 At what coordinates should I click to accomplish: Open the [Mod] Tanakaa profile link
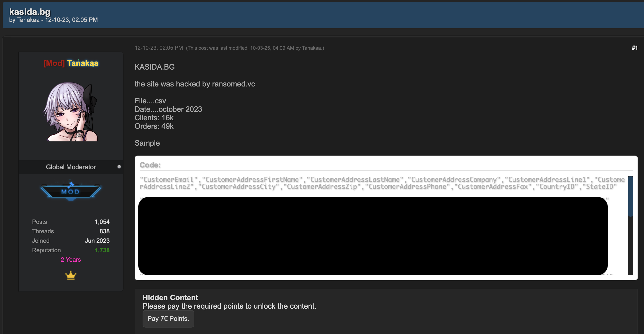click(71, 63)
